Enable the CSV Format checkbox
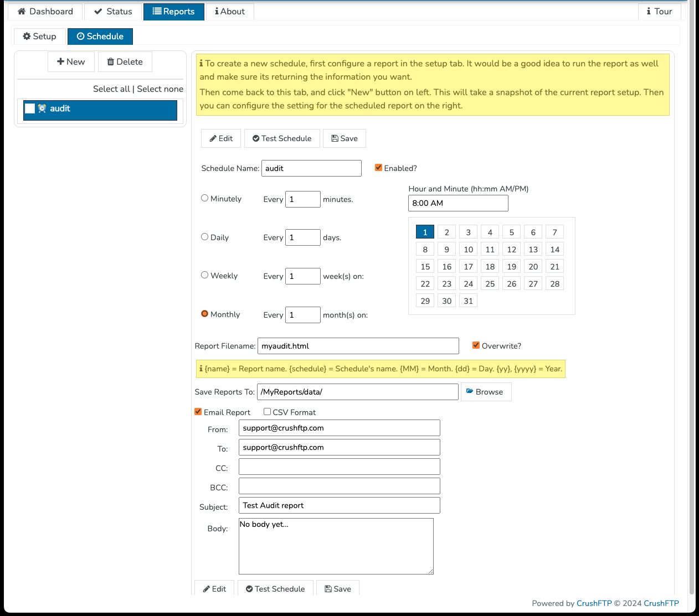 (268, 412)
